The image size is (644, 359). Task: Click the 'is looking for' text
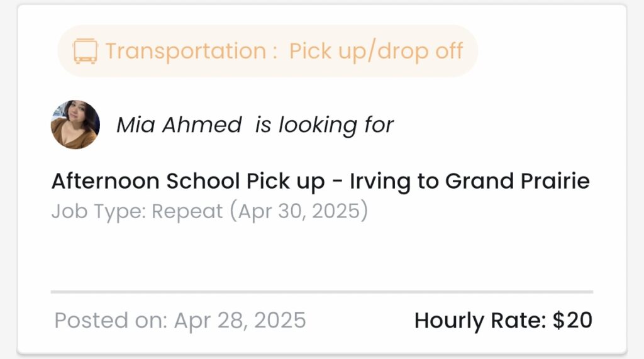(x=324, y=124)
